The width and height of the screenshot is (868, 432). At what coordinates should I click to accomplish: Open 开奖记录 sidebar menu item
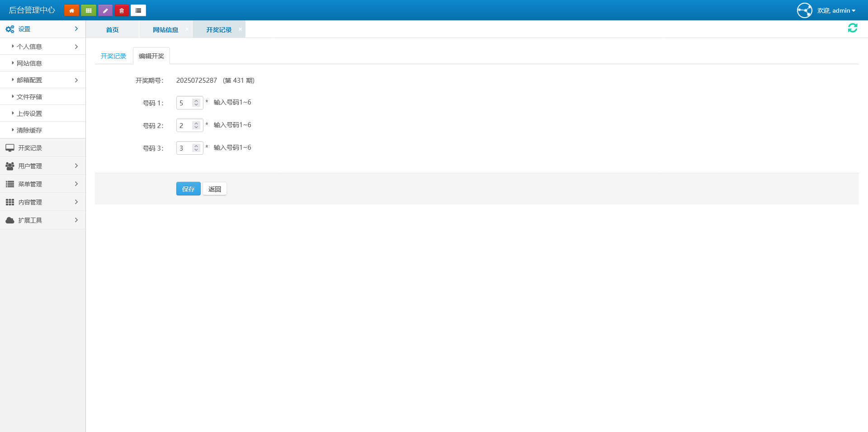43,148
